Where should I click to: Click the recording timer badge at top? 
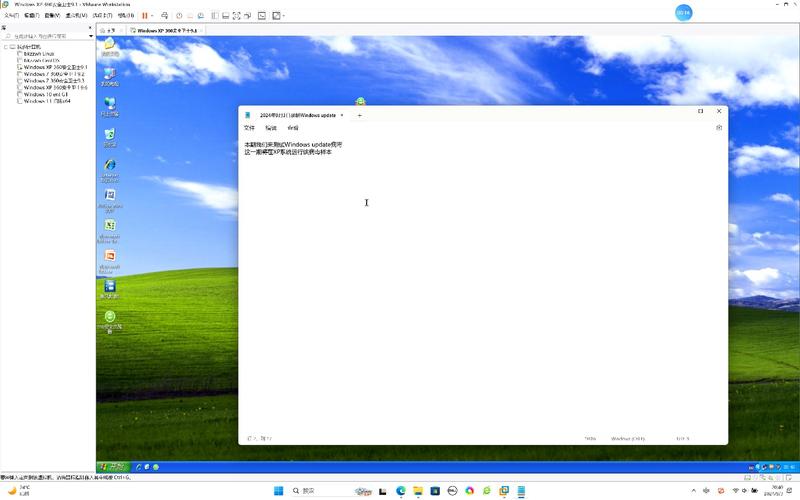pyautogui.click(x=684, y=13)
